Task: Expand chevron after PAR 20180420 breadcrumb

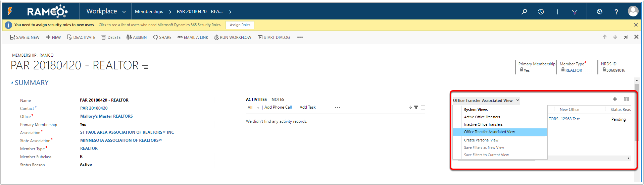Action: tap(230, 12)
